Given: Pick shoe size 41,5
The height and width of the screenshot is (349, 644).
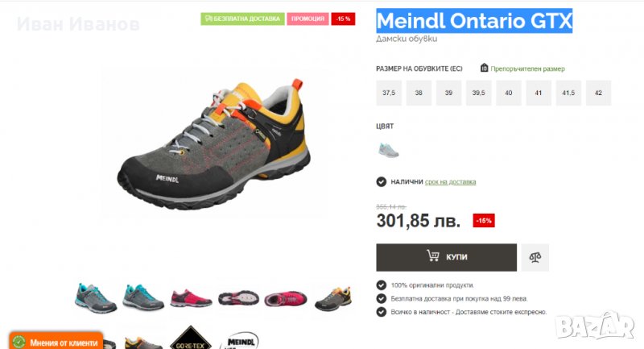Looking at the screenshot, I should pyautogui.click(x=568, y=93).
